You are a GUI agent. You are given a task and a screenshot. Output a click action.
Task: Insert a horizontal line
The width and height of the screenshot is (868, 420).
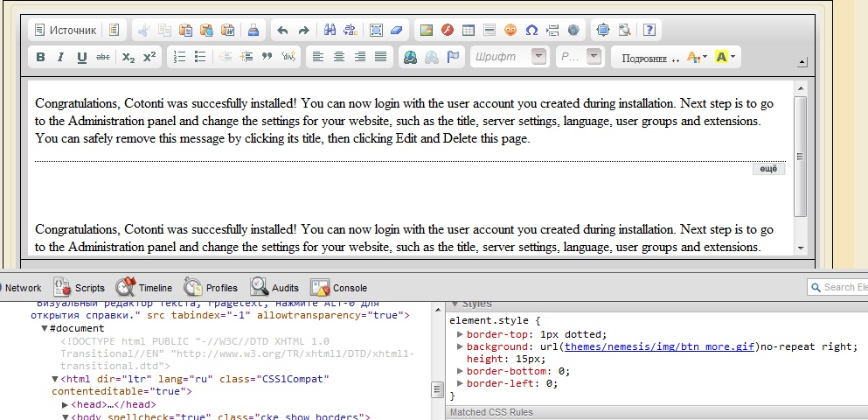[x=490, y=30]
